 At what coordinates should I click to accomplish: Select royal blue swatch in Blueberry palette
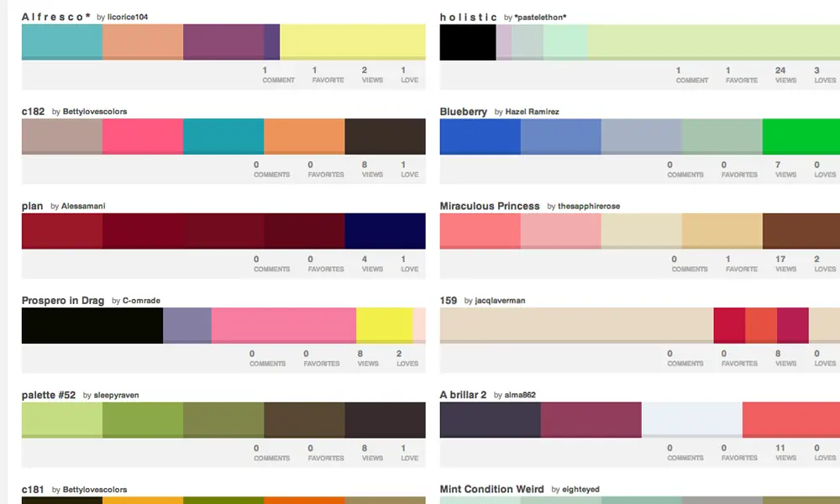coord(480,137)
